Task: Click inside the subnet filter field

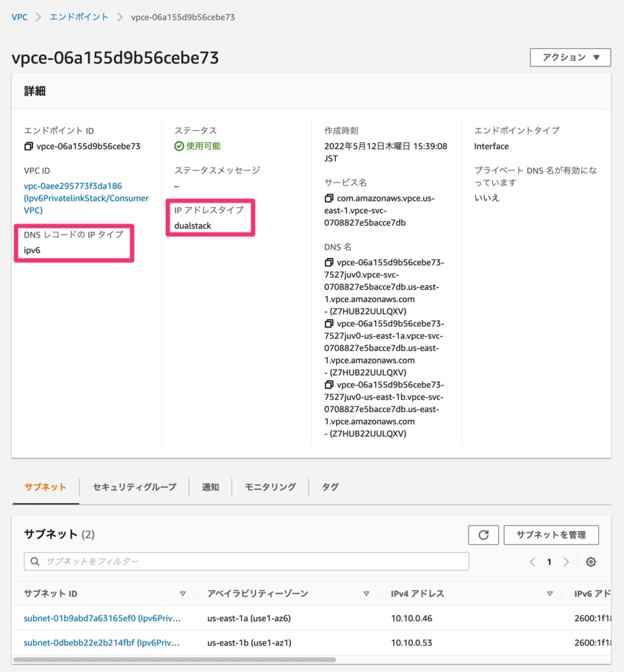Action: pyautogui.click(x=195, y=561)
